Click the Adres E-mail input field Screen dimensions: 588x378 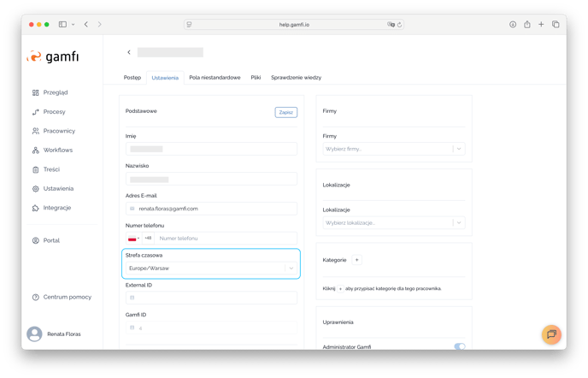[x=214, y=209]
